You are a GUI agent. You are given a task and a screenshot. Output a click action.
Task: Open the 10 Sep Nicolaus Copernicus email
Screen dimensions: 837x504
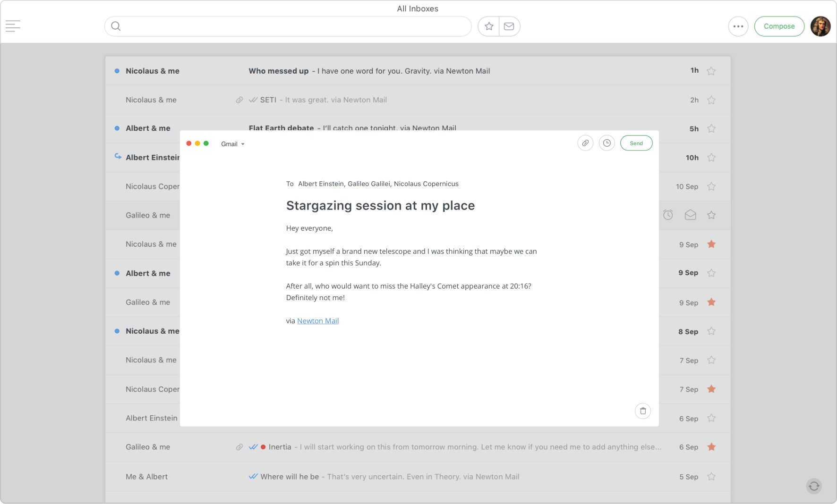pos(153,186)
